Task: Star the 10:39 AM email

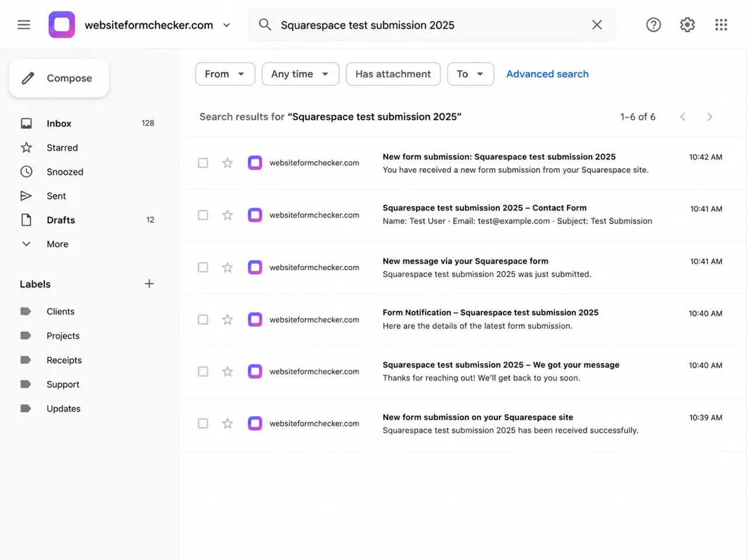Action: tap(228, 423)
